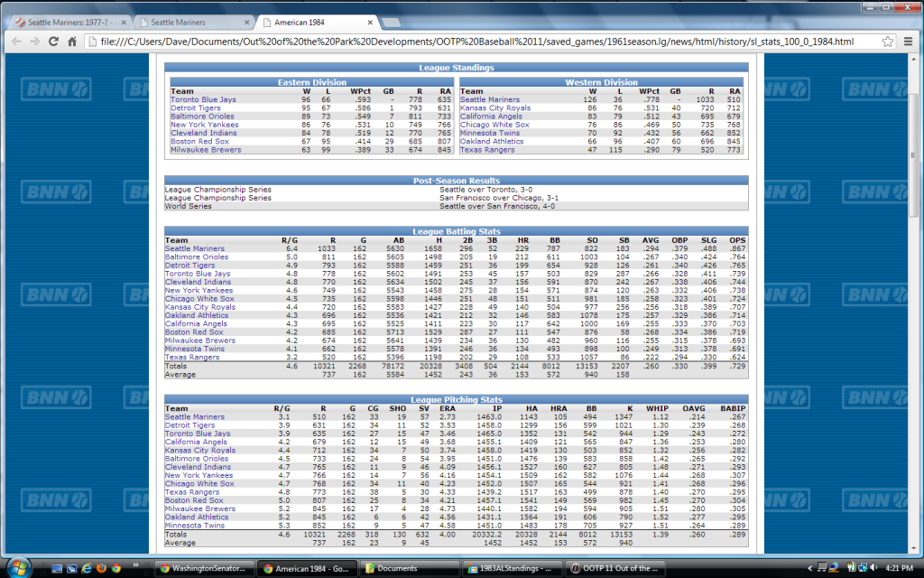
Task: Click the browser forward arrow
Action: [35, 42]
